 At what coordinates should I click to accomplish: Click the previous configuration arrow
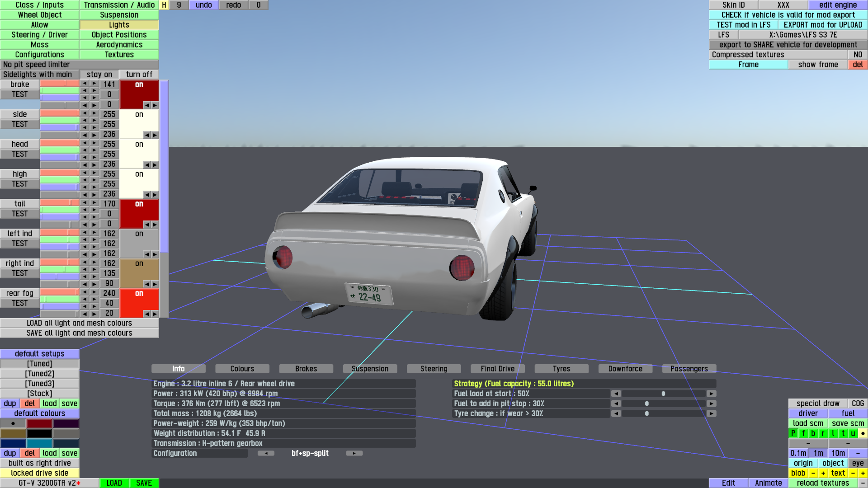(266, 453)
